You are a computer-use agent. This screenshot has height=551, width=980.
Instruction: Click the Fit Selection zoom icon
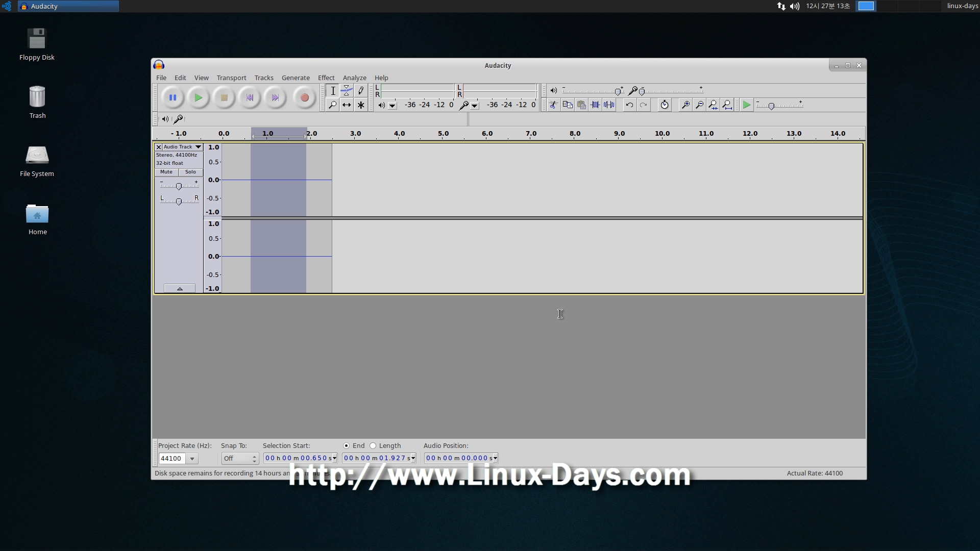pyautogui.click(x=713, y=105)
